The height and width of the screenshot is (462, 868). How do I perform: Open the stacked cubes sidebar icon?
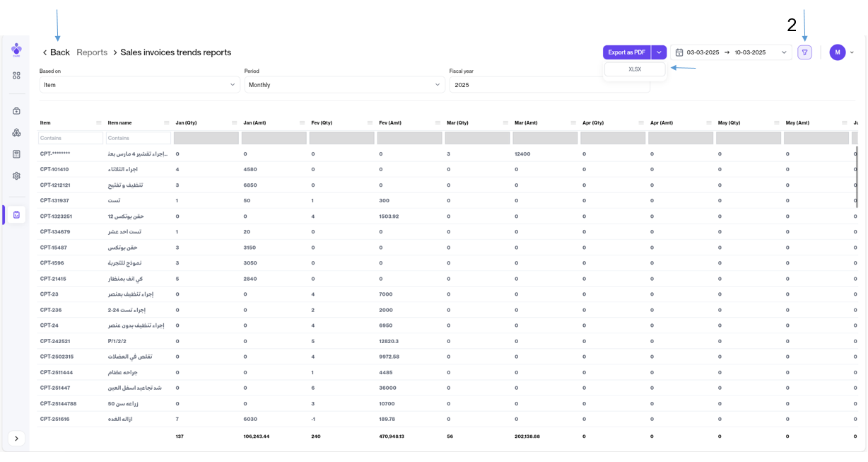click(x=16, y=132)
